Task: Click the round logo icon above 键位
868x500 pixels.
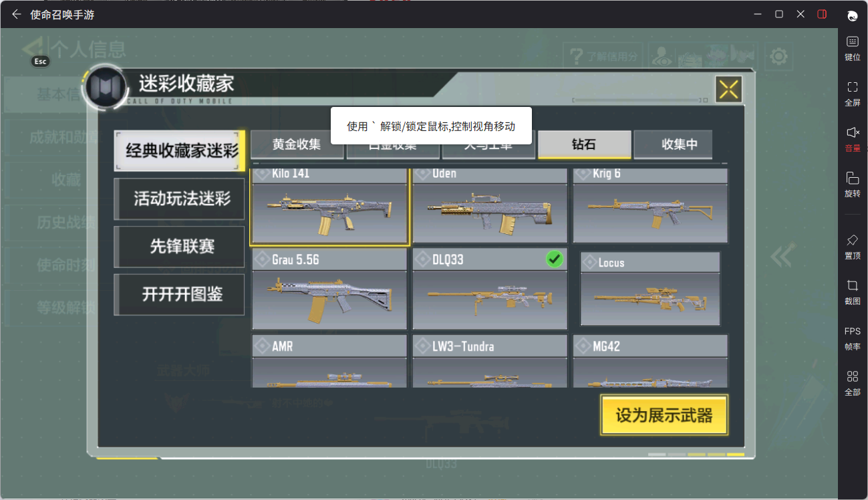Action: pyautogui.click(x=853, y=16)
